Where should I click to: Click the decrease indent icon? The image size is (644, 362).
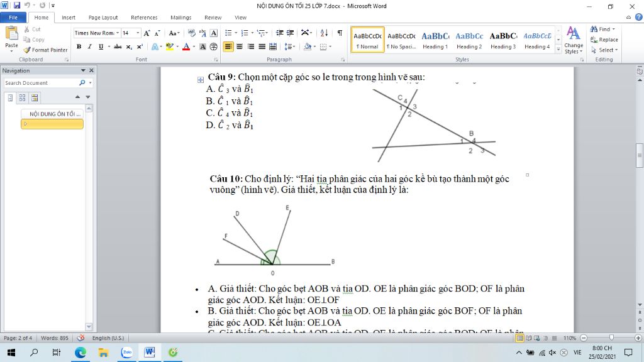[280, 33]
